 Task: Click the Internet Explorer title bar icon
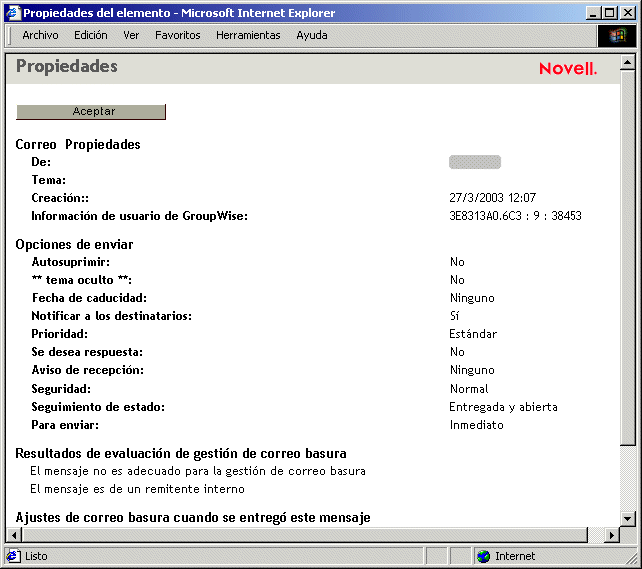pyautogui.click(x=13, y=13)
